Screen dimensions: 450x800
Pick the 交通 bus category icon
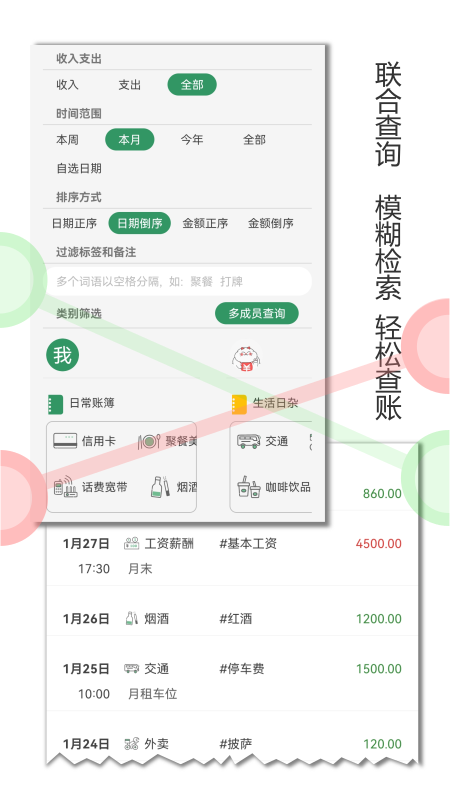(x=249, y=441)
